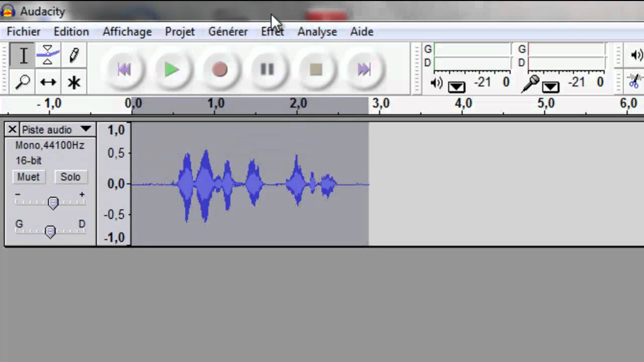Open the Analyse menu
644x362 pixels.
(317, 32)
